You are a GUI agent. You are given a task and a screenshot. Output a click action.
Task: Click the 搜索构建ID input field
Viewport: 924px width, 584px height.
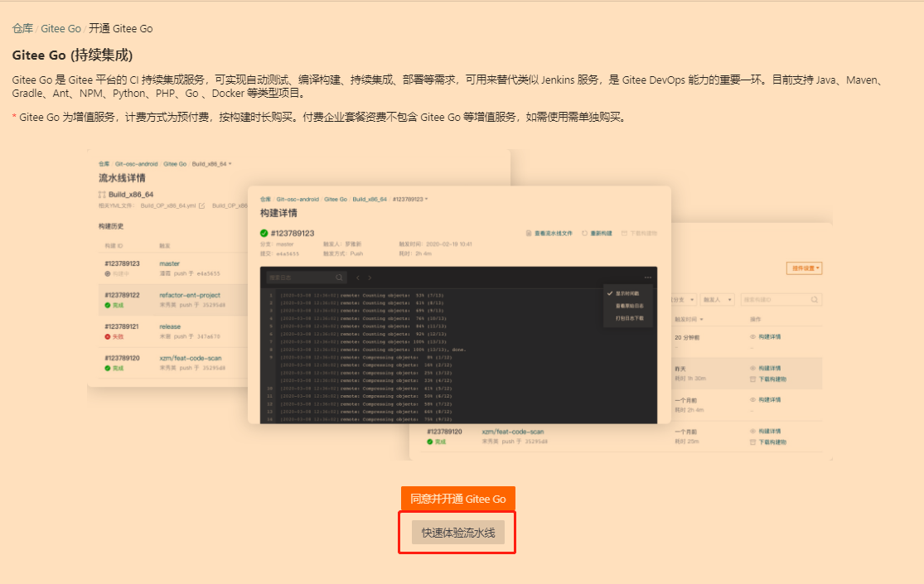[x=778, y=300]
